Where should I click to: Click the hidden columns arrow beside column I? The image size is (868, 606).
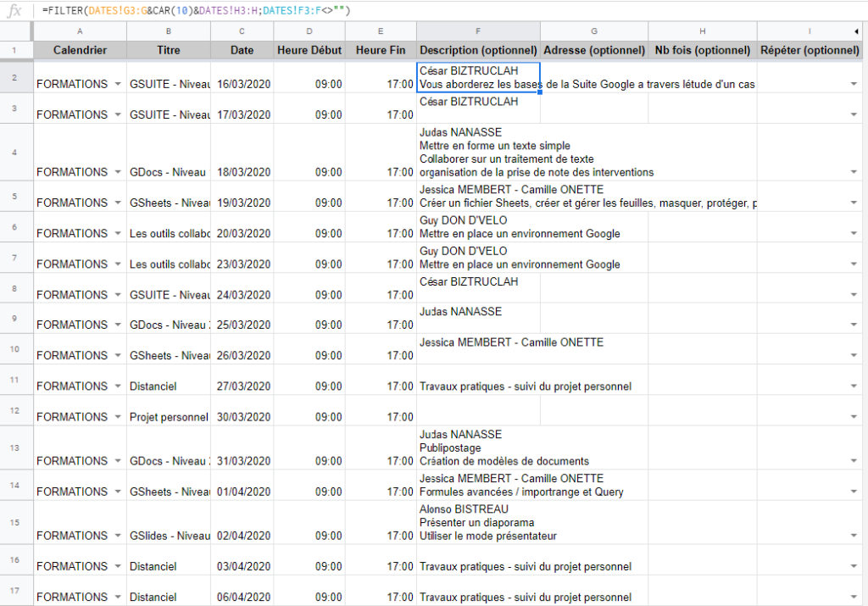[856, 31]
